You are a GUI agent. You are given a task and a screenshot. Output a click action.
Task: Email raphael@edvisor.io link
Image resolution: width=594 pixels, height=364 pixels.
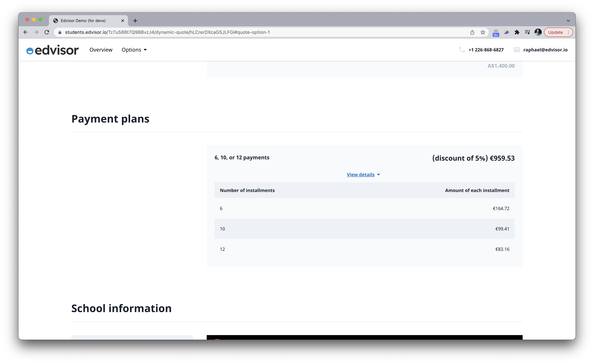tap(545, 50)
